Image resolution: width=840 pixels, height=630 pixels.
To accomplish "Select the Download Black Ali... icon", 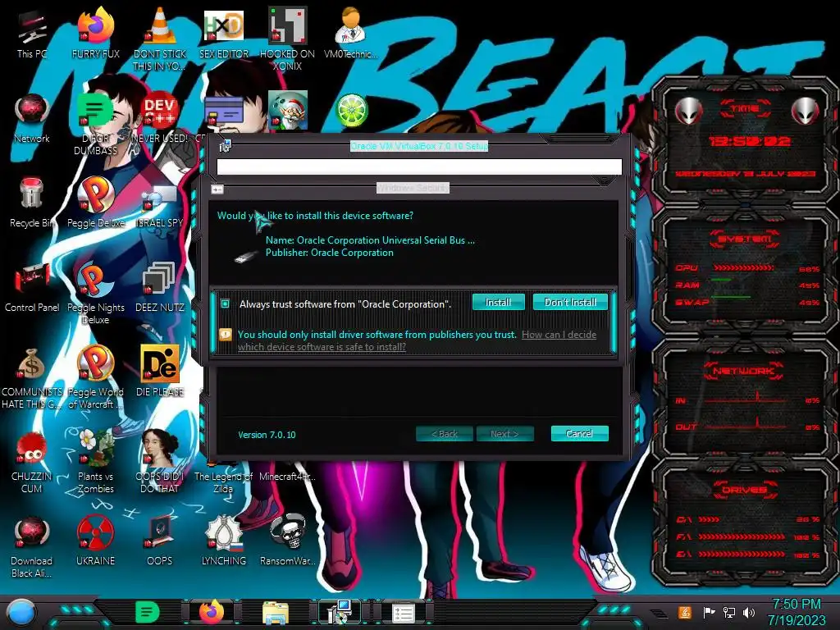I will [x=32, y=547].
